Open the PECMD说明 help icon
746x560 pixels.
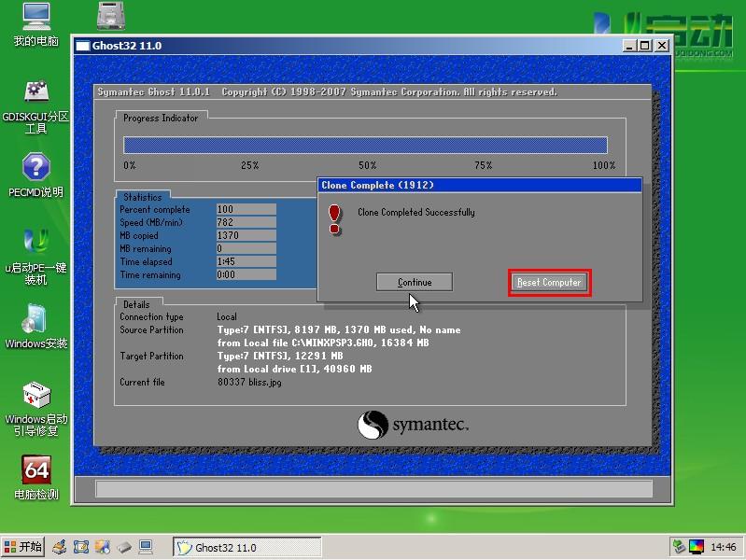[x=35, y=168]
